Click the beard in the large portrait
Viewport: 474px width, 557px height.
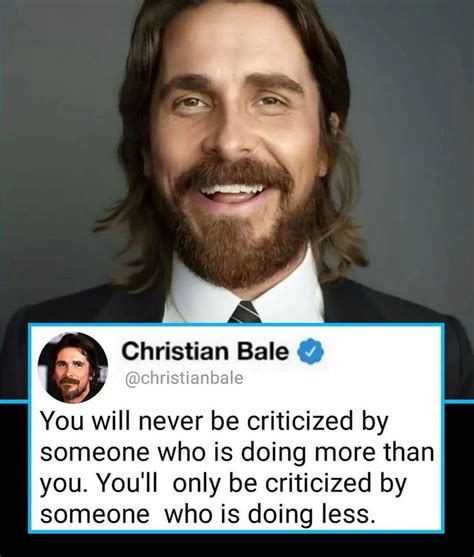[x=231, y=234]
